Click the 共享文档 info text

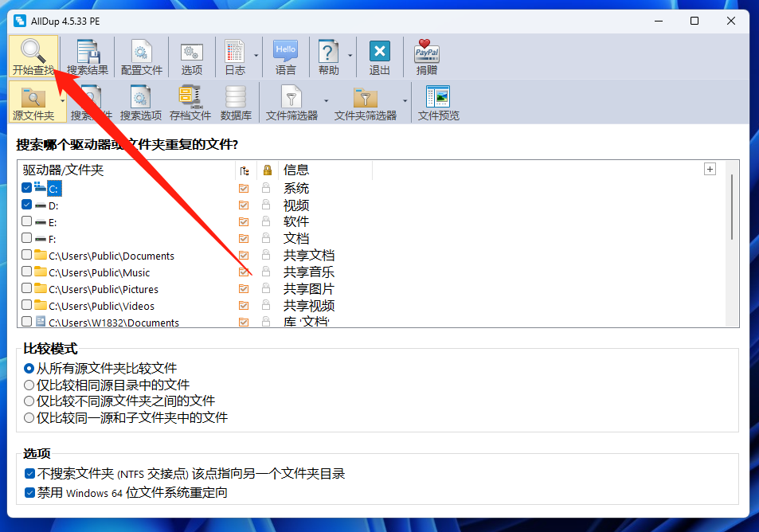[x=309, y=255]
